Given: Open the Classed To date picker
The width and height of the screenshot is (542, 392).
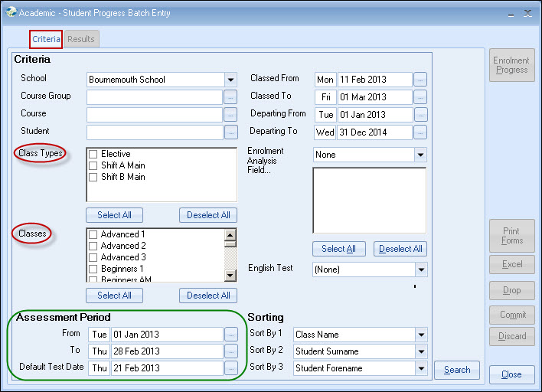Looking at the screenshot, I should tap(420, 97).
